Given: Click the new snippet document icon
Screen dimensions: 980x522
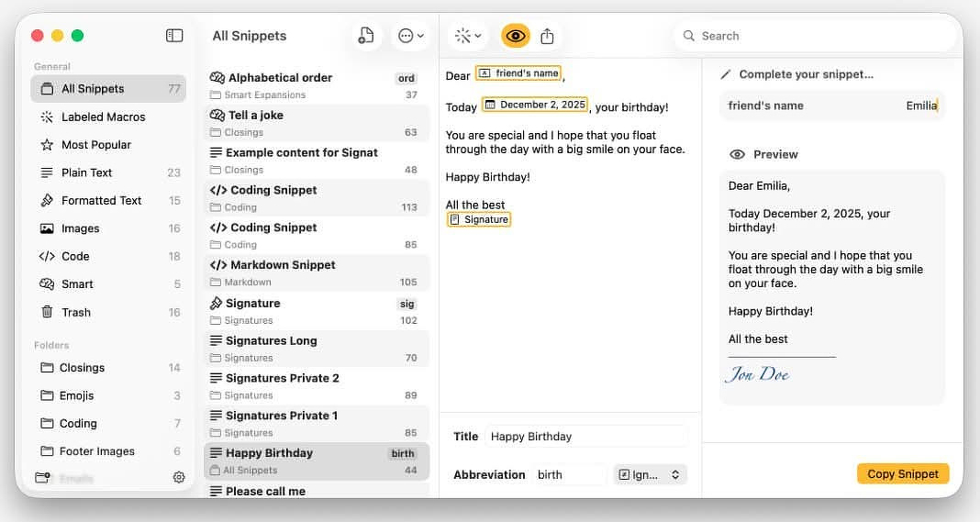Looking at the screenshot, I should coord(366,36).
